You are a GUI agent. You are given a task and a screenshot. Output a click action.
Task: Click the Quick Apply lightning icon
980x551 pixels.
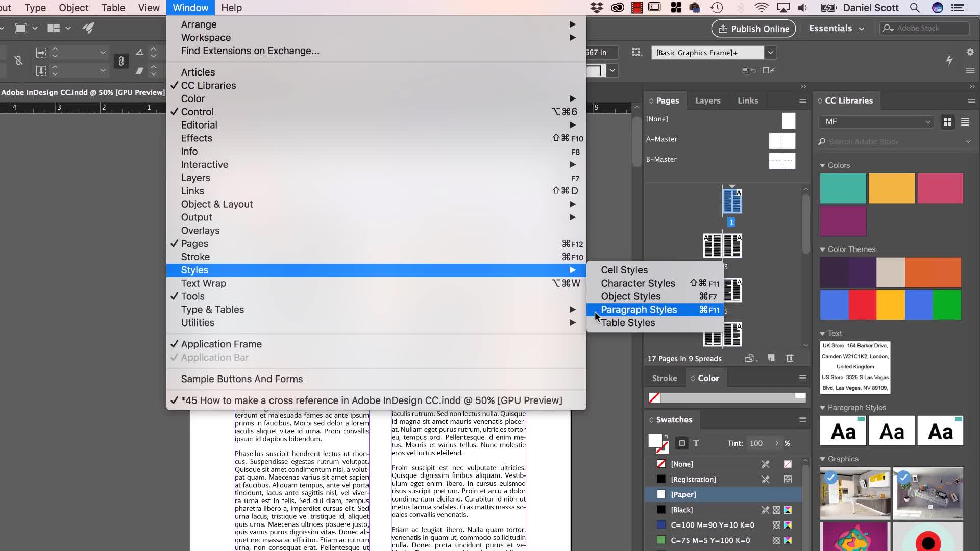(949, 60)
